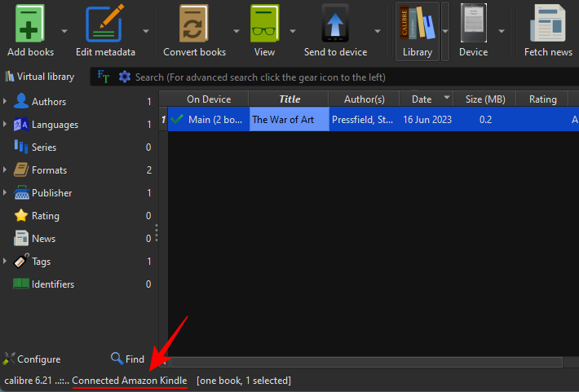The width and height of the screenshot is (579, 392).
Task: Open Fetch news icon
Action: tap(548, 24)
